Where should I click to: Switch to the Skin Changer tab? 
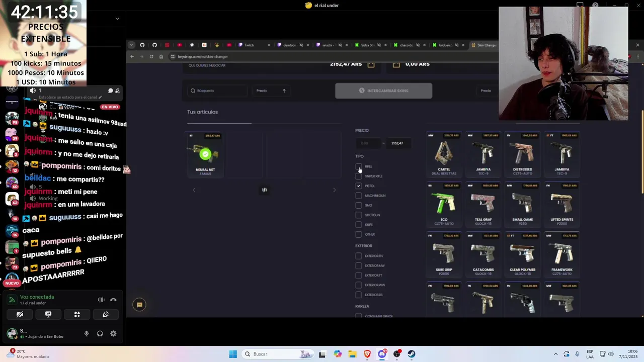pyautogui.click(x=484, y=45)
